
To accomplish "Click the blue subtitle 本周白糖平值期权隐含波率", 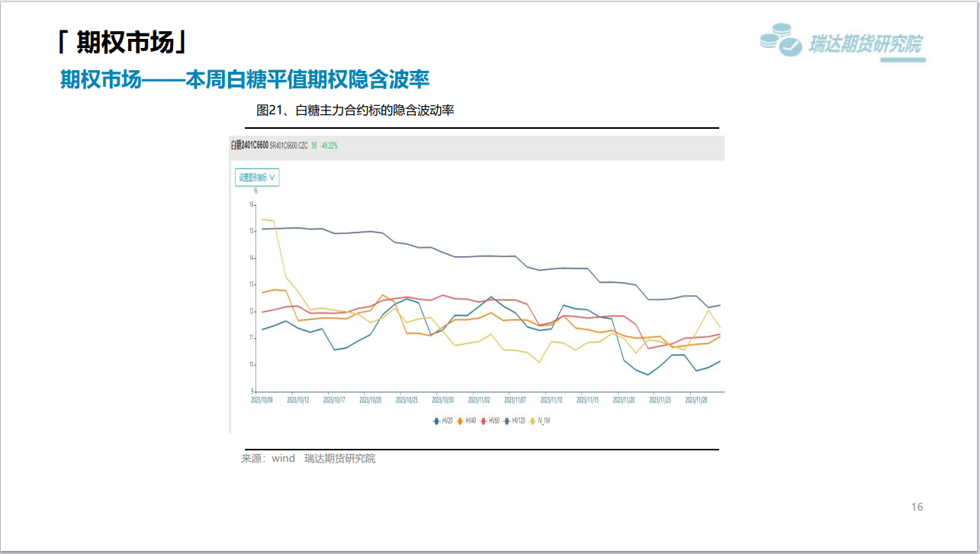I will [244, 79].
